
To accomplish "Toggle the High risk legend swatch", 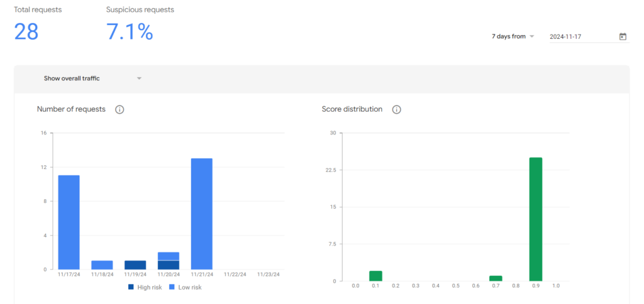I will click(x=131, y=287).
